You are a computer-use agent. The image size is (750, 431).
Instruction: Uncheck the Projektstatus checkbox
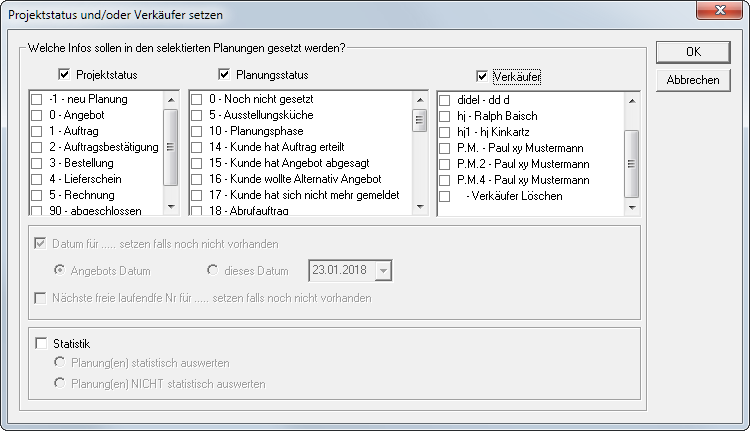(x=65, y=75)
